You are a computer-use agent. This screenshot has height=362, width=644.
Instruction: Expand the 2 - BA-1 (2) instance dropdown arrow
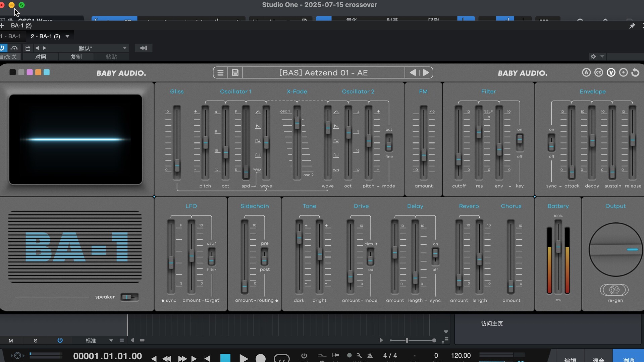coord(67,36)
